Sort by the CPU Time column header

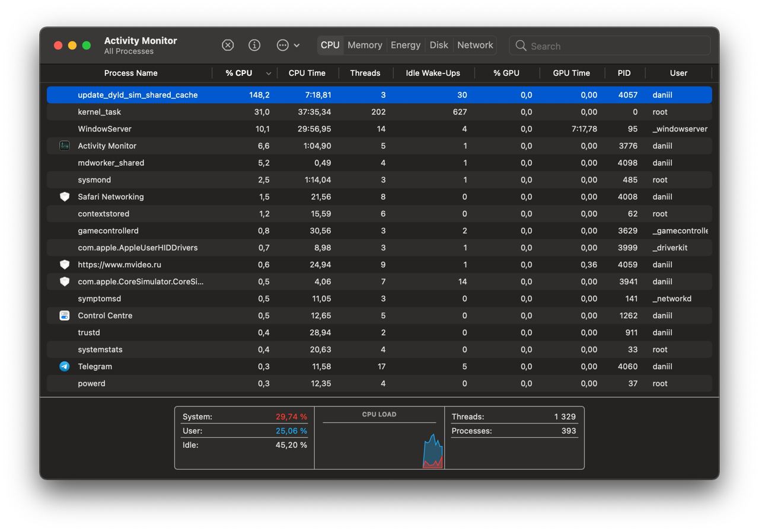pyautogui.click(x=307, y=73)
